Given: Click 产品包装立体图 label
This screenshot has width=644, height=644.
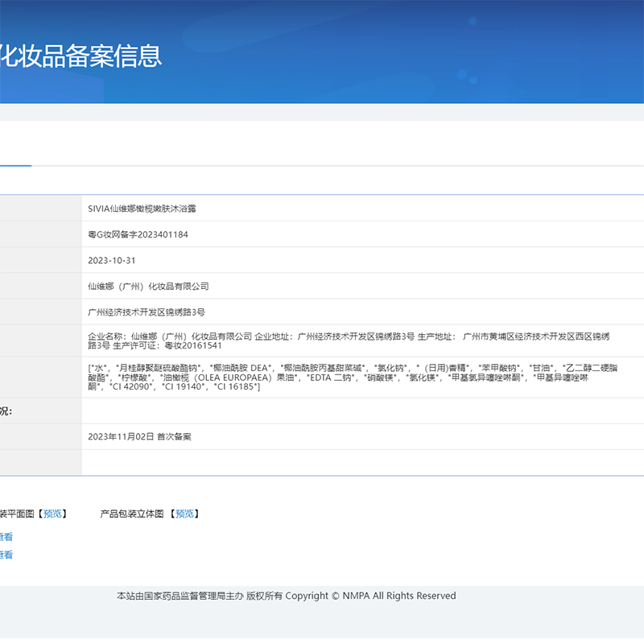Looking at the screenshot, I should click(x=132, y=514).
